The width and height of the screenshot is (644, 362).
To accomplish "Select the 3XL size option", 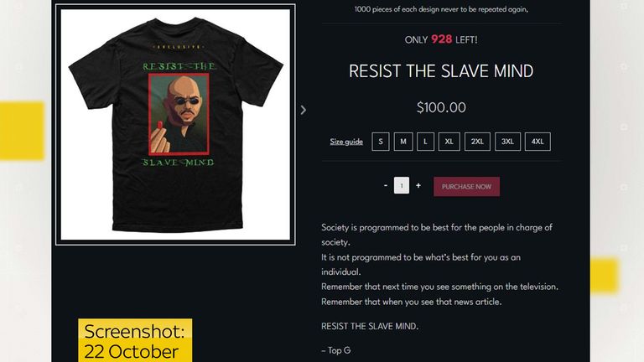I will pos(507,142).
